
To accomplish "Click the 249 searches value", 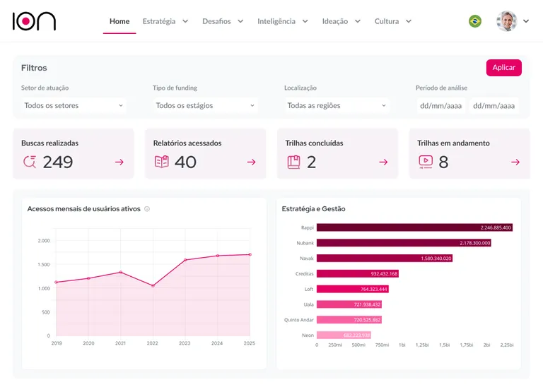I will 58,162.
